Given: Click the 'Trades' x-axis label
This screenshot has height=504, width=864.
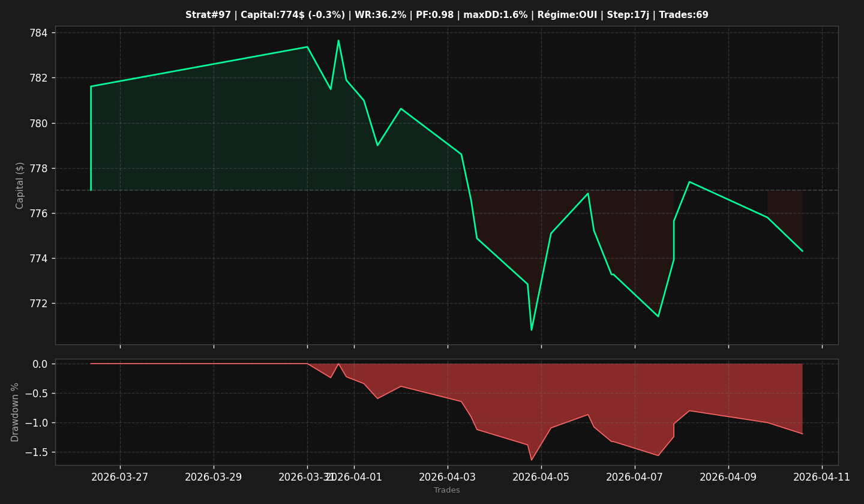Looking at the screenshot, I should pyautogui.click(x=447, y=490).
